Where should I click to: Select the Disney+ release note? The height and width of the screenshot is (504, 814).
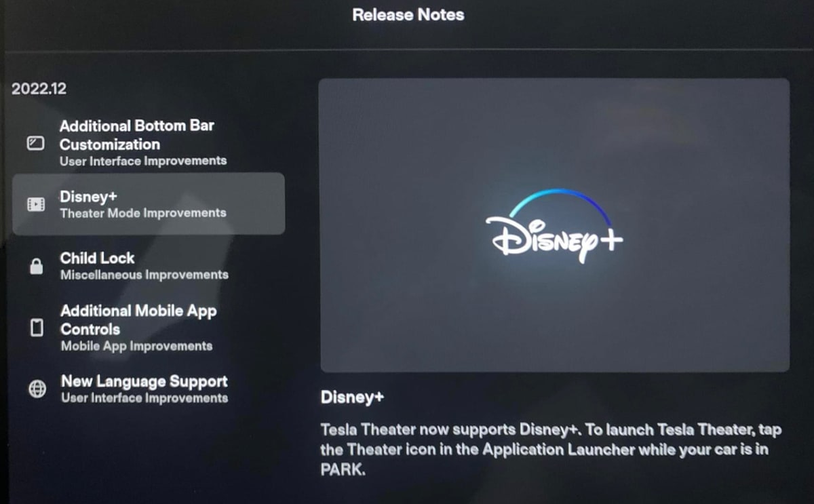(x=149, y=203)
